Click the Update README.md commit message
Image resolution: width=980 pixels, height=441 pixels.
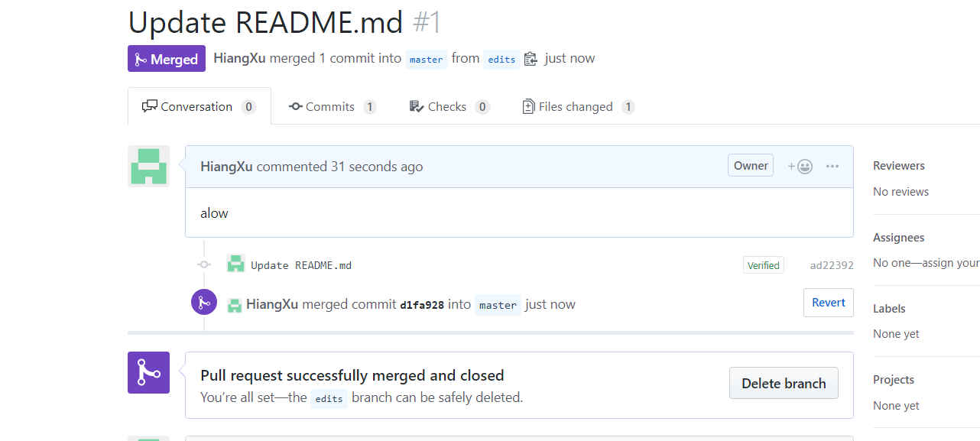click(x=301, y=265)
